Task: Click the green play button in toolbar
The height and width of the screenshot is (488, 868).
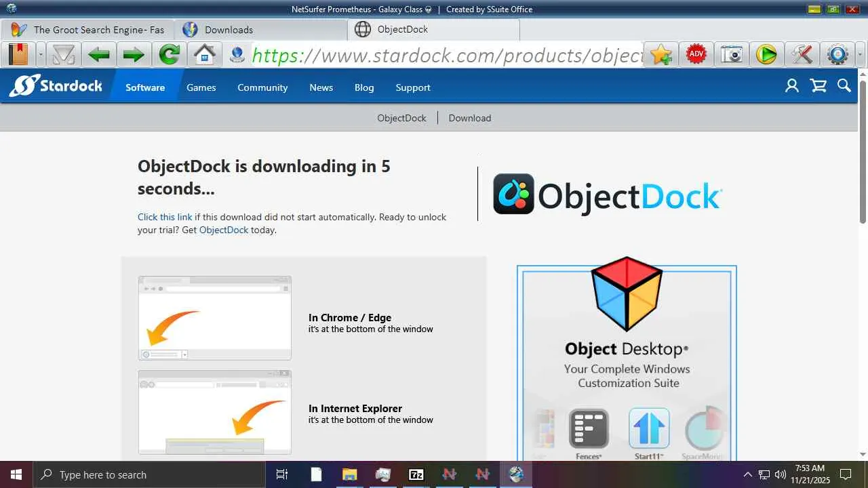Action: point(766,54)
